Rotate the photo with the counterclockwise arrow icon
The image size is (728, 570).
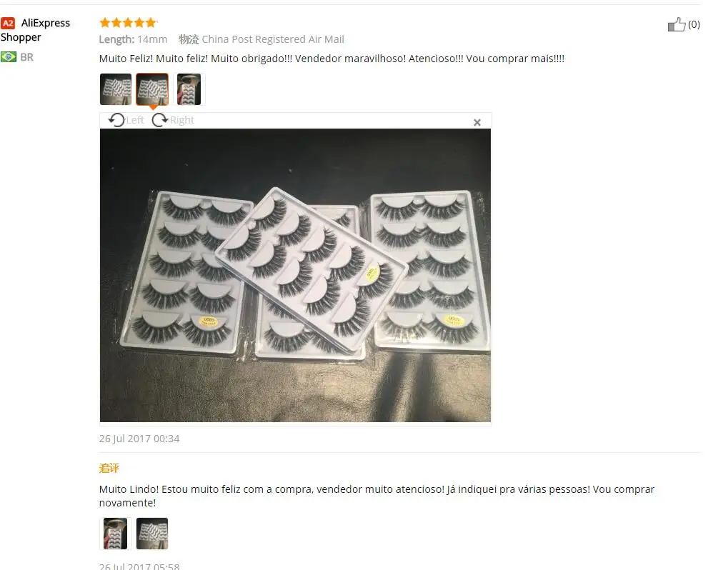pos(116,120)
